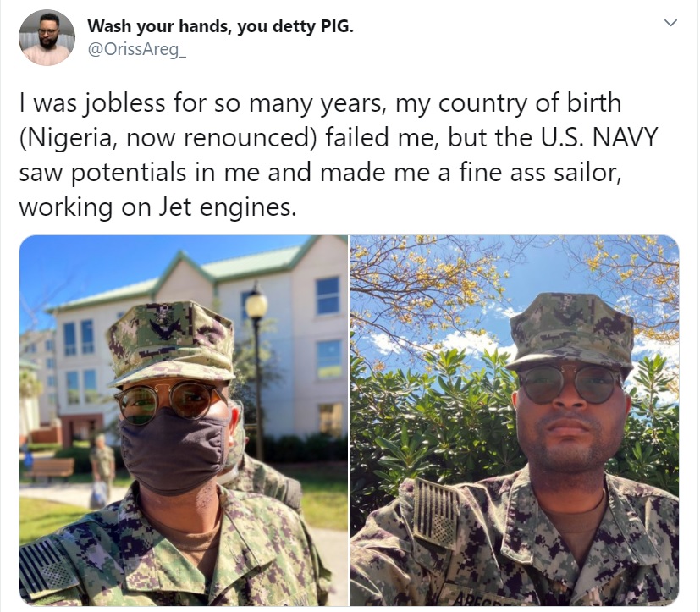Open the display name 'Wash your hands, you detty PIG.'
Image resolution: width=700 pixels, height=612 pixels.
click(x=221, y=26)
